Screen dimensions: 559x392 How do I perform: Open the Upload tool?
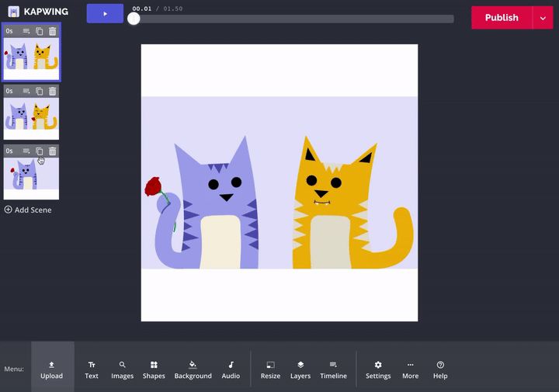[x=52, y=369]
